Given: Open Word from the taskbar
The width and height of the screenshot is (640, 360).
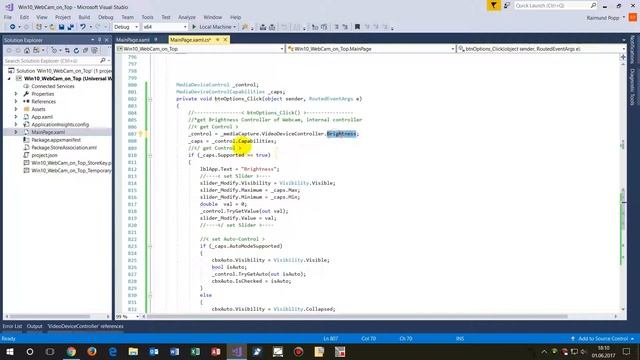Looking at the screenshot, I should coord(174,351).
